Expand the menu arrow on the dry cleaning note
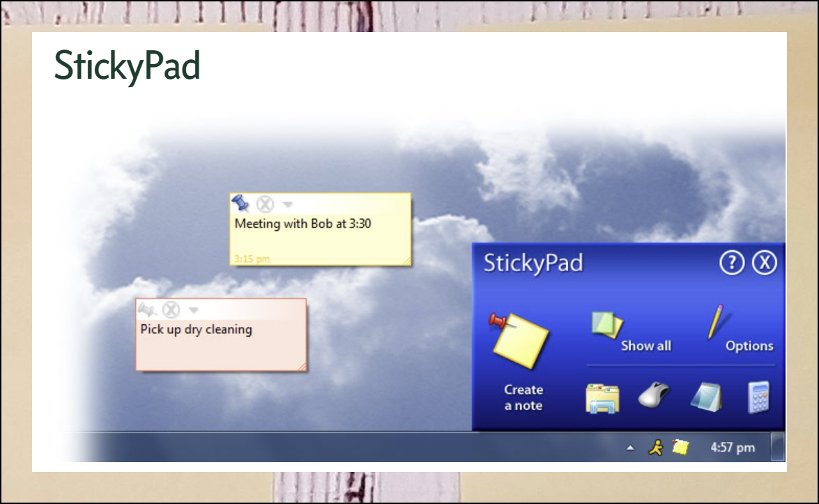Image resolution: width=819 pixels, height=504 pixels. coord(194,310)
